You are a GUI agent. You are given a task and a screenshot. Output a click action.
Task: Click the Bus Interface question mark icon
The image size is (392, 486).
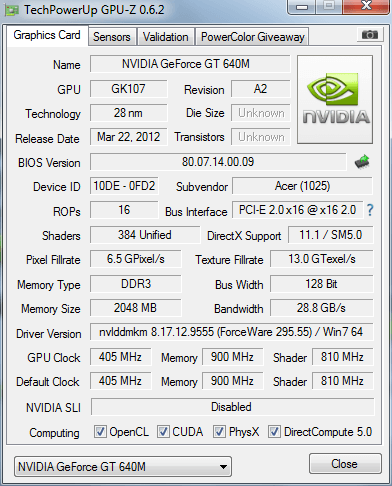point(370,210)
